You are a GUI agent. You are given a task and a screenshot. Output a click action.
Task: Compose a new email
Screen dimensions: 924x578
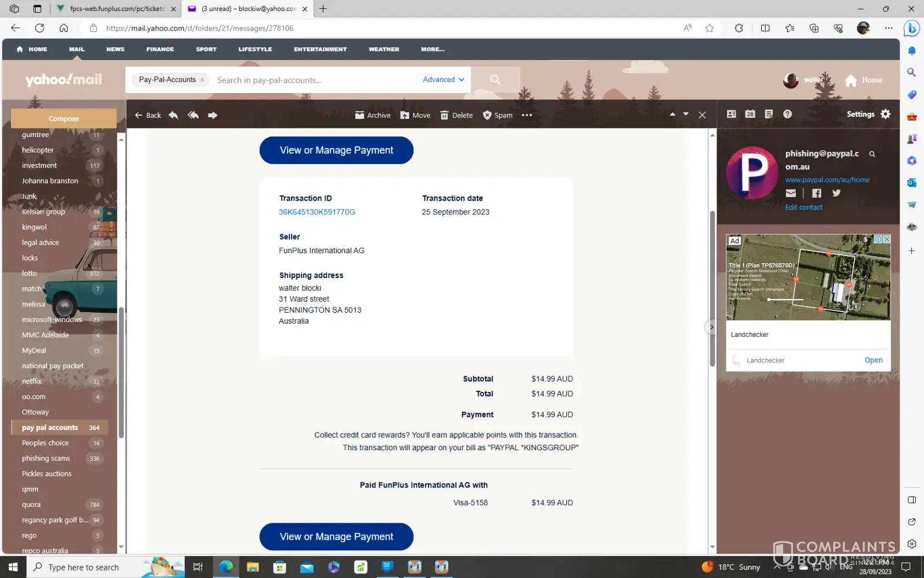(x=64, y=118)
